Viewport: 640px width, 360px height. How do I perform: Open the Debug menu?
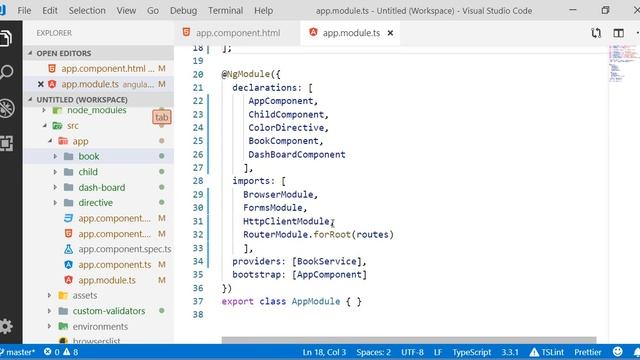point(183,11)
